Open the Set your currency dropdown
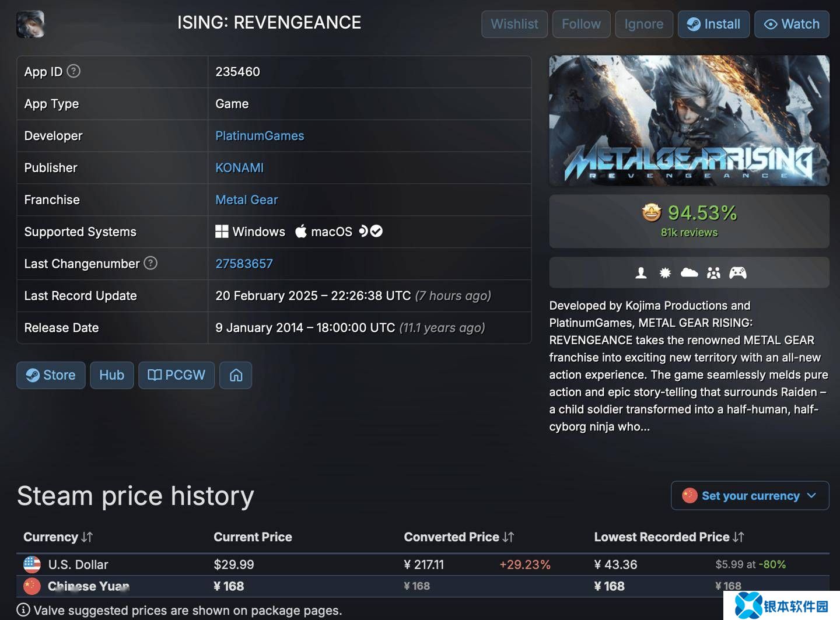840x620 pixels. 750,495
